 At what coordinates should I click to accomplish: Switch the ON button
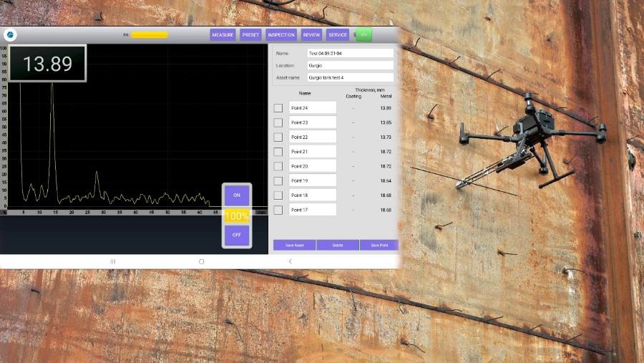click(237, 195)
